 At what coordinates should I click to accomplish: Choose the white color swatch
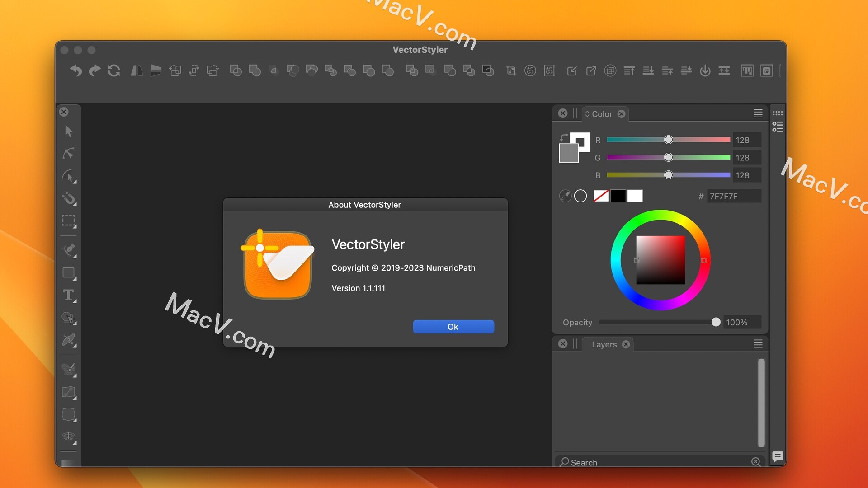tap(635, 196)
